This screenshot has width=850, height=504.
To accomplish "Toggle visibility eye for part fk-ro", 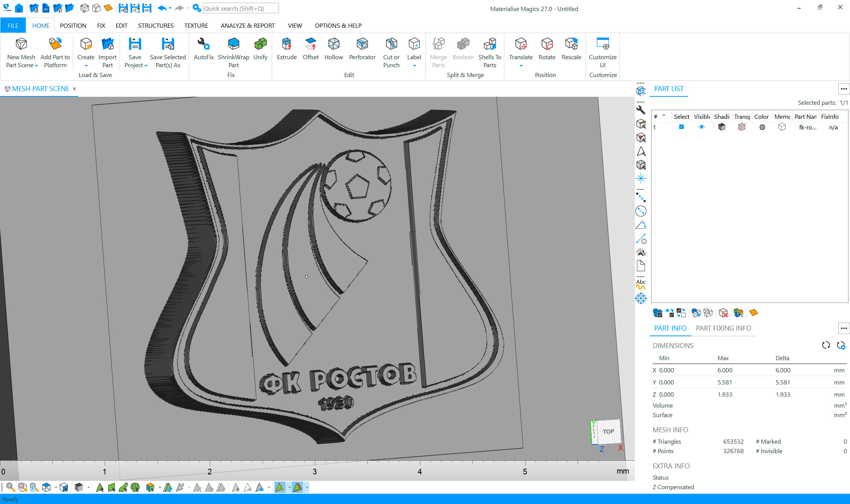I will coord(702,127).
